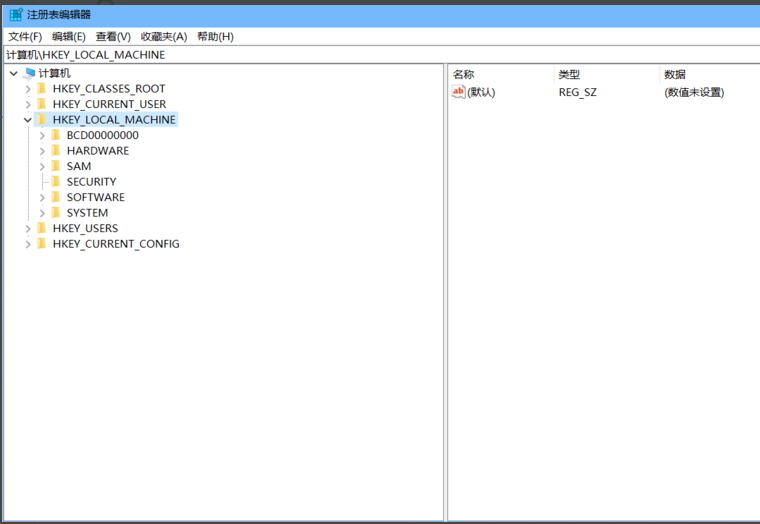Expand the HARDWARE key chevron
The height and width of the screenshot is (524, 760).
click(x=42, y=151)
